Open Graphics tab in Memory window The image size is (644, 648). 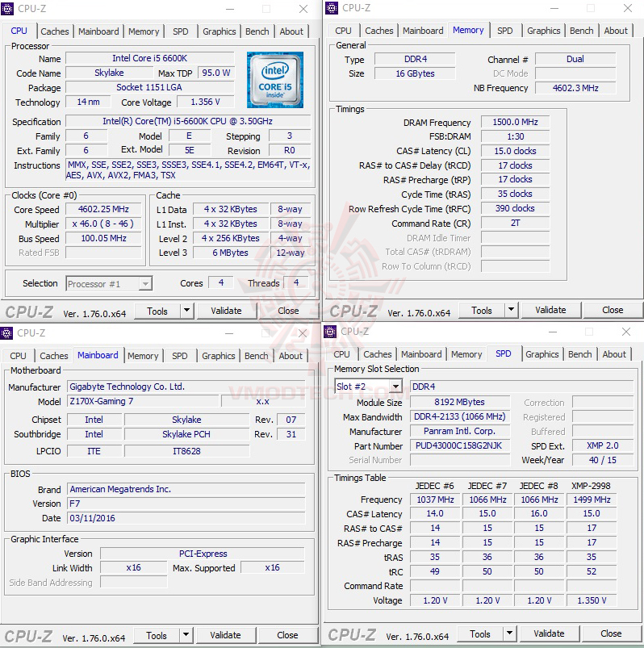pos(544,31)
